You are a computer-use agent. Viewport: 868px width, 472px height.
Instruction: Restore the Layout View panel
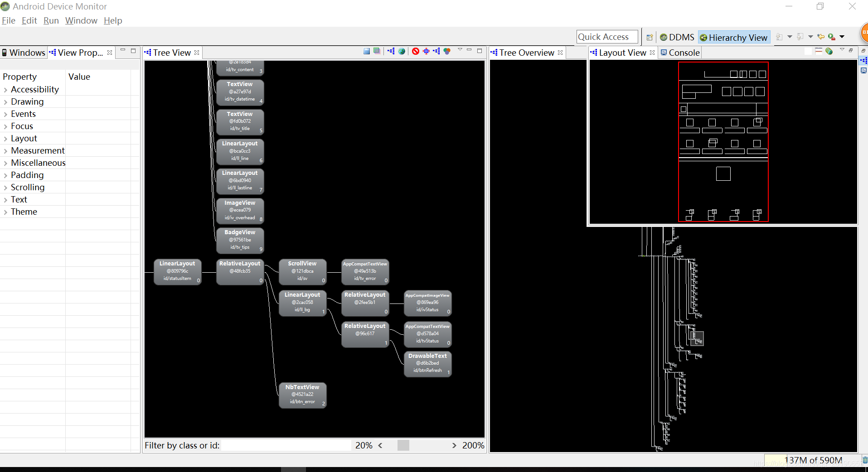coord(851,50)
